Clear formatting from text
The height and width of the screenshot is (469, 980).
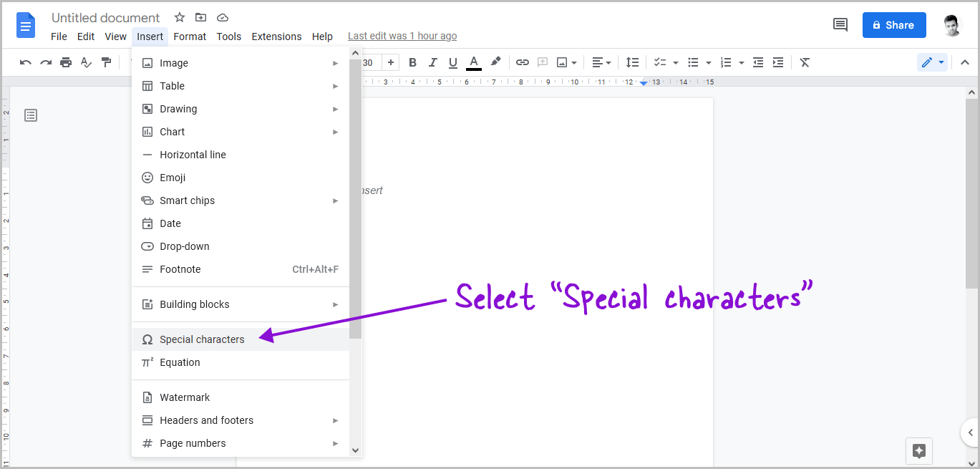[804, 62]
